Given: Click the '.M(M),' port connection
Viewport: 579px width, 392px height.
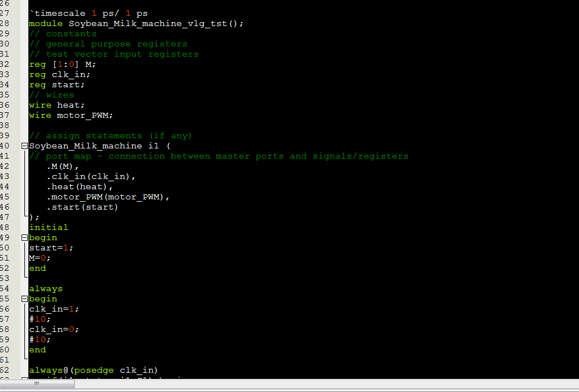Looking at the screenshot, I should click(63, 167).
